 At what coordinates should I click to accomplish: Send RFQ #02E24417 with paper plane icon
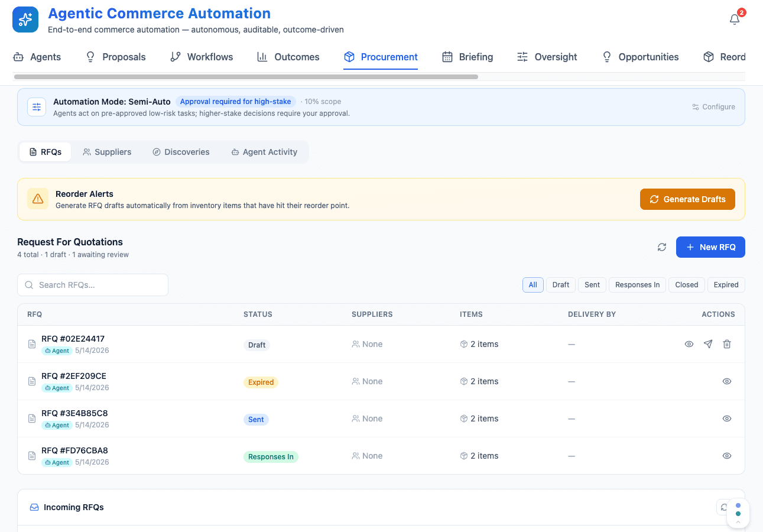click(708, 344)
